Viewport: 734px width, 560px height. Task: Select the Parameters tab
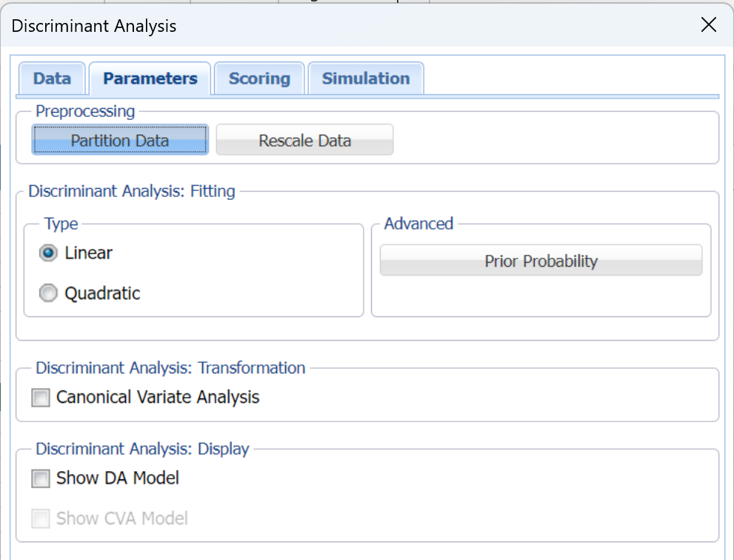150,79
